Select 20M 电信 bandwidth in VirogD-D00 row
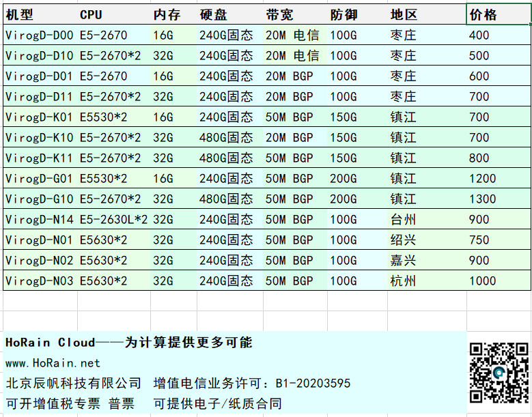Screen dimensions: 532x417 pyautogui.click(x=295, y=35)
